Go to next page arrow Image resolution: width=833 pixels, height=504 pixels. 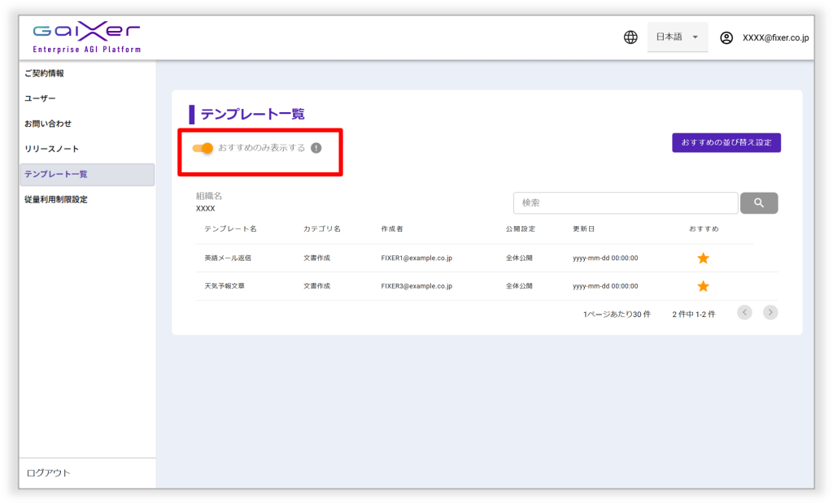[x=770, y=312]
